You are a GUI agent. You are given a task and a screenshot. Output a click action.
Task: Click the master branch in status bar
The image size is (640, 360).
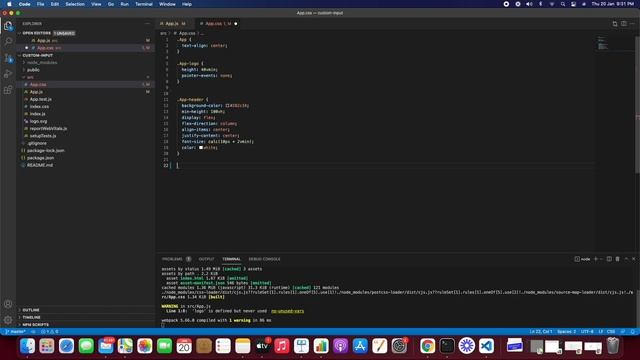(x=16, y=331)
